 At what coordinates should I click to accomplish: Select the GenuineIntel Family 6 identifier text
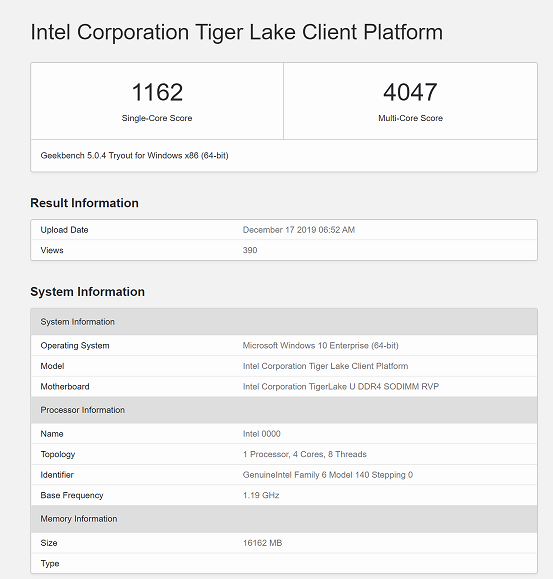point(327,475)
